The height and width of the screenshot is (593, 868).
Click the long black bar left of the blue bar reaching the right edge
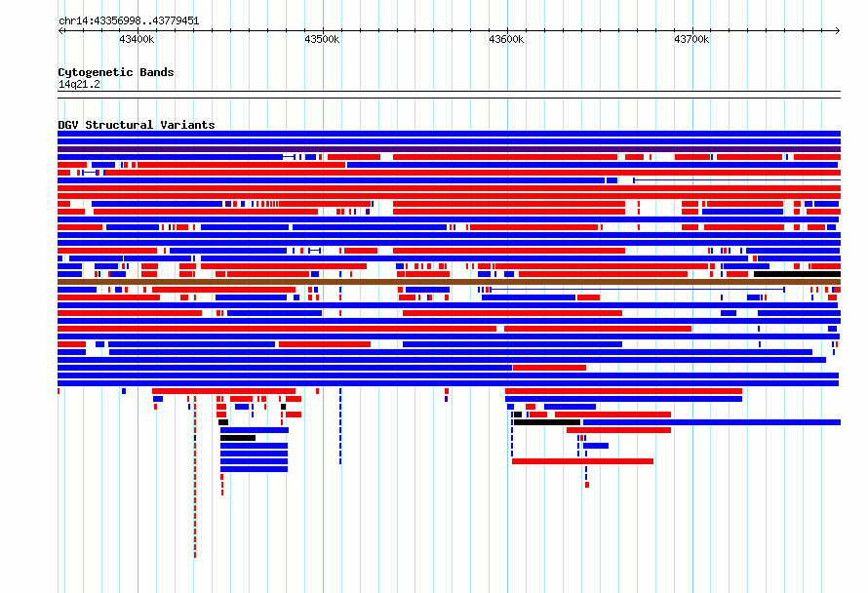point(547,422)
